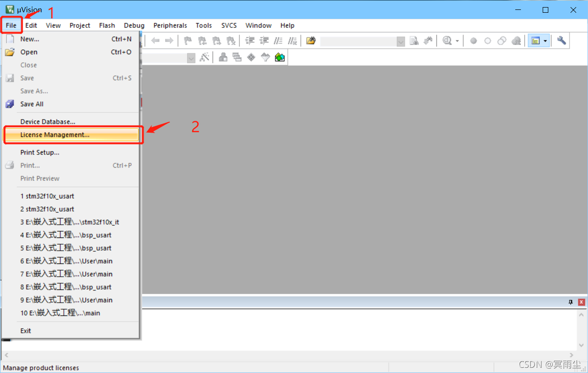
Task: Kill all breakpoints toolbar icon
Action: pos(516,41)
